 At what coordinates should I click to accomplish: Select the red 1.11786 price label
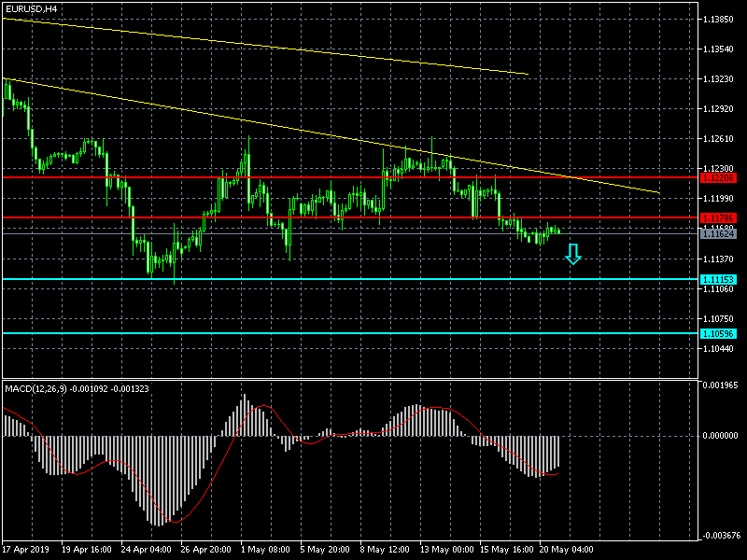tap(718, 217)
